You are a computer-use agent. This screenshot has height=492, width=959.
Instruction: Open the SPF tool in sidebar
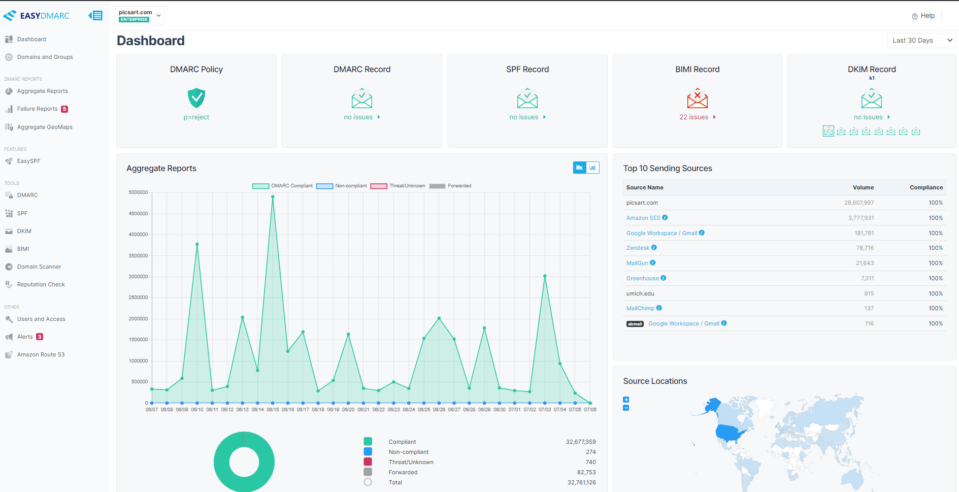point(22,214)
